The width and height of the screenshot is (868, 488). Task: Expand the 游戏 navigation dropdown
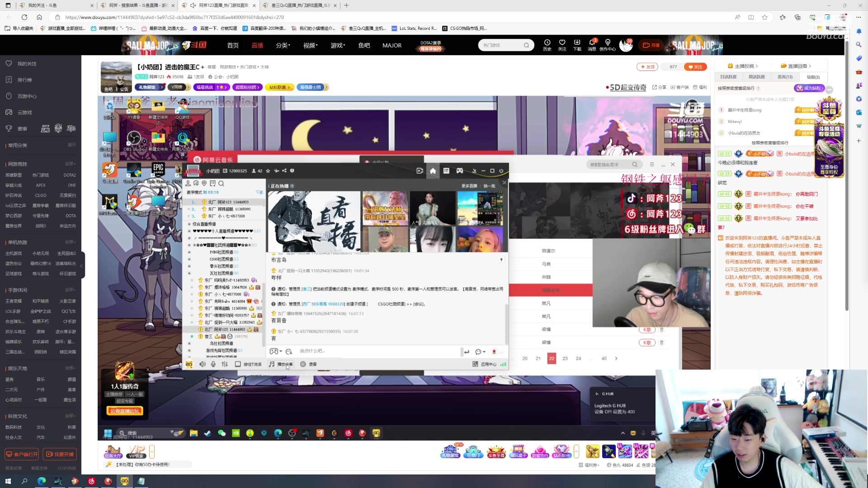click(337, 45)
